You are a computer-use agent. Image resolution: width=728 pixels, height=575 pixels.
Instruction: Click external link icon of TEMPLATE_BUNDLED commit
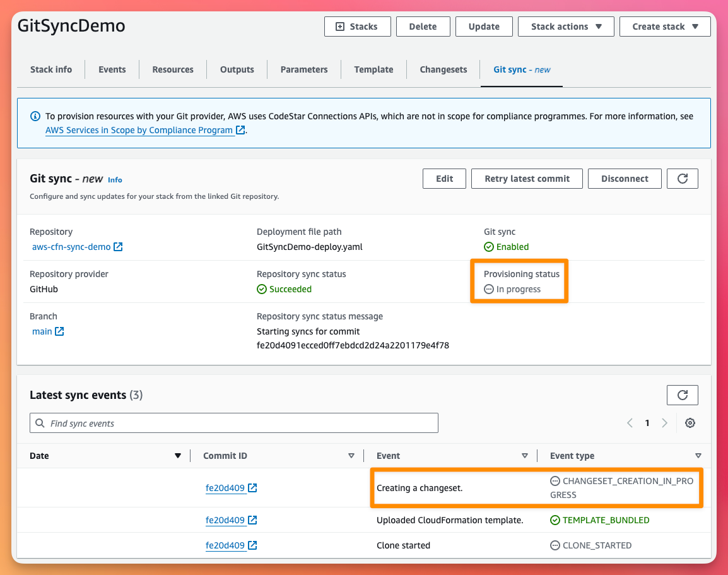tap(252, 520)
